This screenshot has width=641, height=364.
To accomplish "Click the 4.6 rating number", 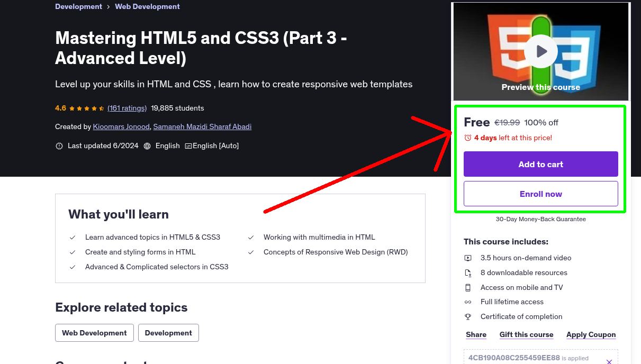I will coord(60,108).
